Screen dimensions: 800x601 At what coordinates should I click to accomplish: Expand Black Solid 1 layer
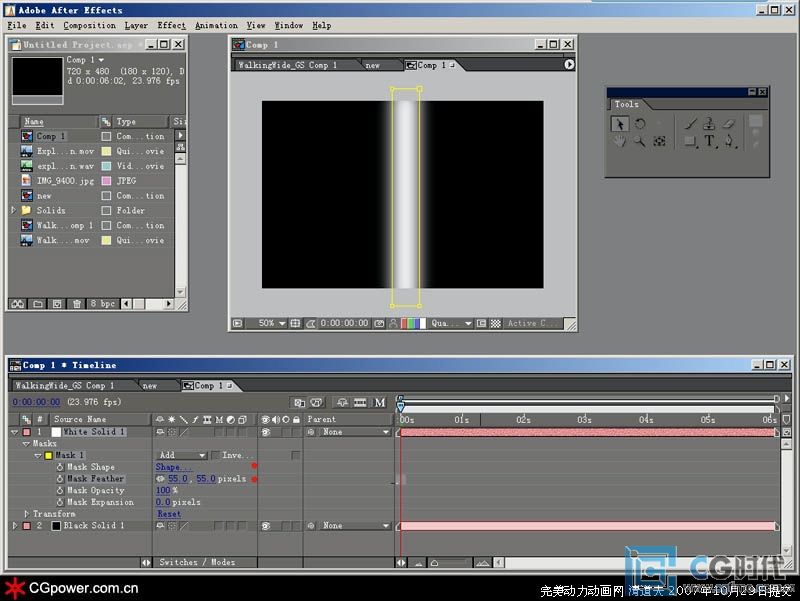coord(14,525)
